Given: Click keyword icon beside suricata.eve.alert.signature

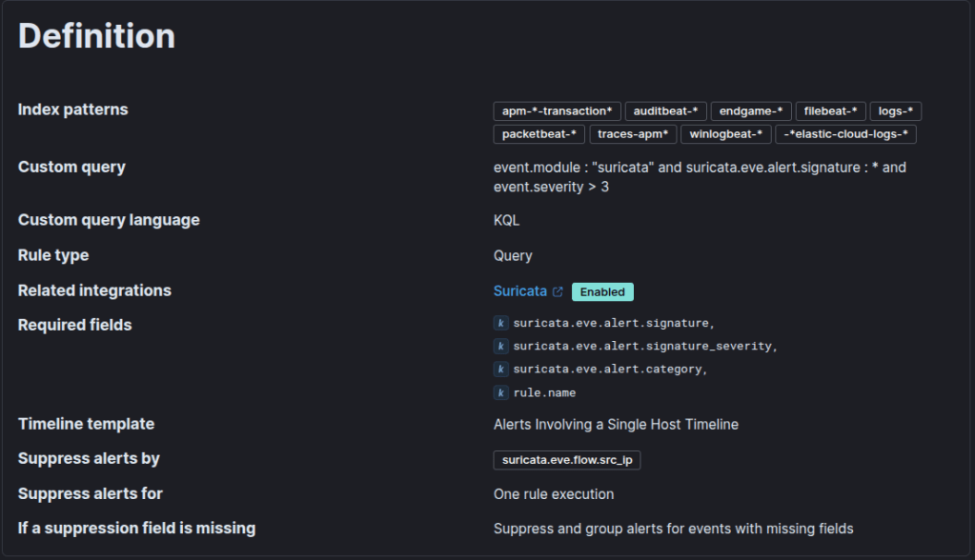Looking at the screenshot, I should tap(501, 323).
